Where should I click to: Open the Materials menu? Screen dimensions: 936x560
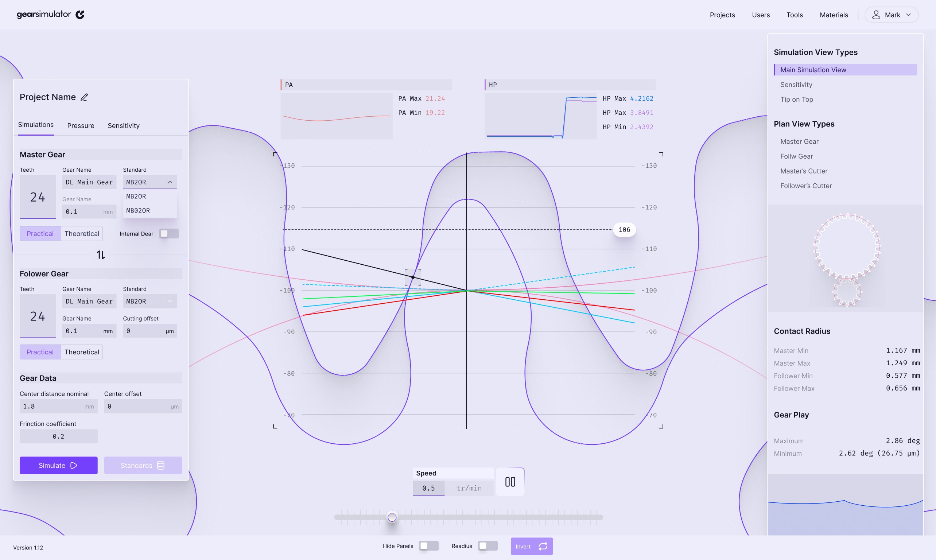coord(833,15)
